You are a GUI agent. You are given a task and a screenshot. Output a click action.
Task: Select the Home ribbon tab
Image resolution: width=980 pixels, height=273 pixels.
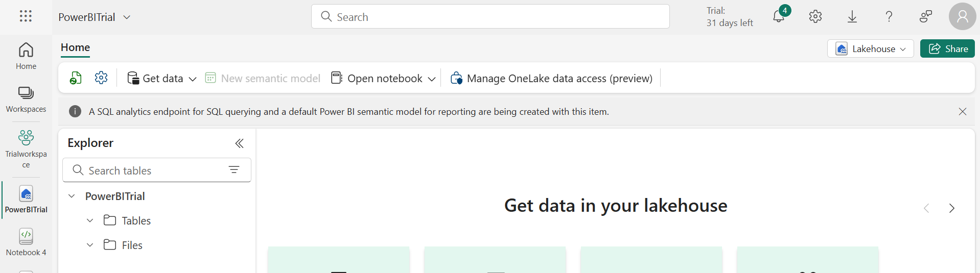tap(75, 47)
